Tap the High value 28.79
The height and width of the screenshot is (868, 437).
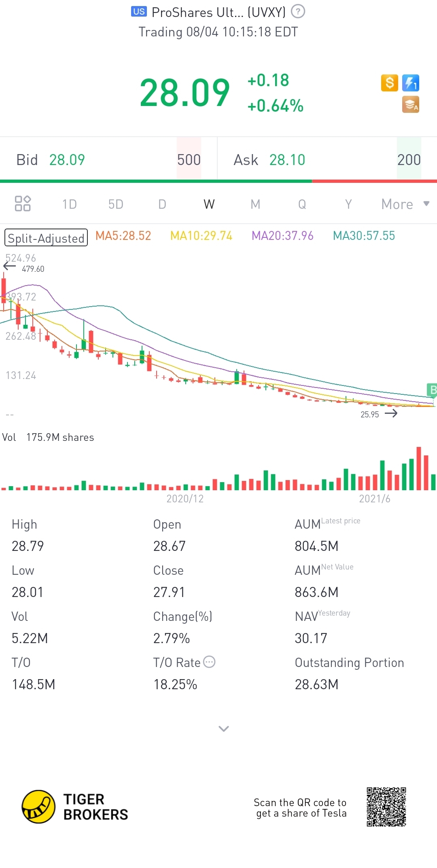28,546
